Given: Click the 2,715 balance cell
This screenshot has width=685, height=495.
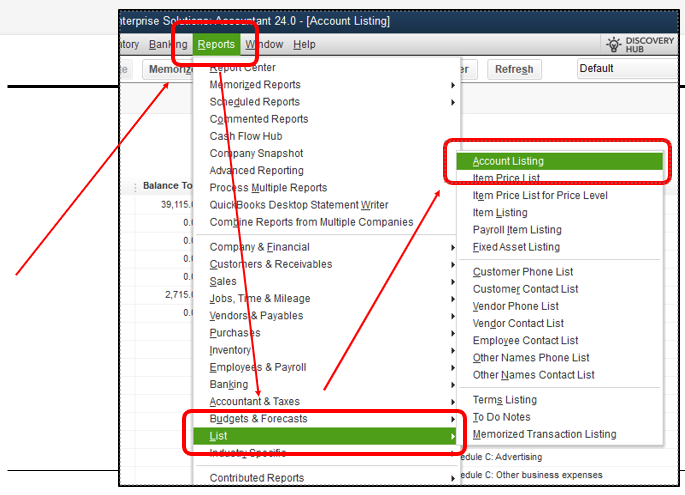Looking at the screenshot, I should coord(178,295).
